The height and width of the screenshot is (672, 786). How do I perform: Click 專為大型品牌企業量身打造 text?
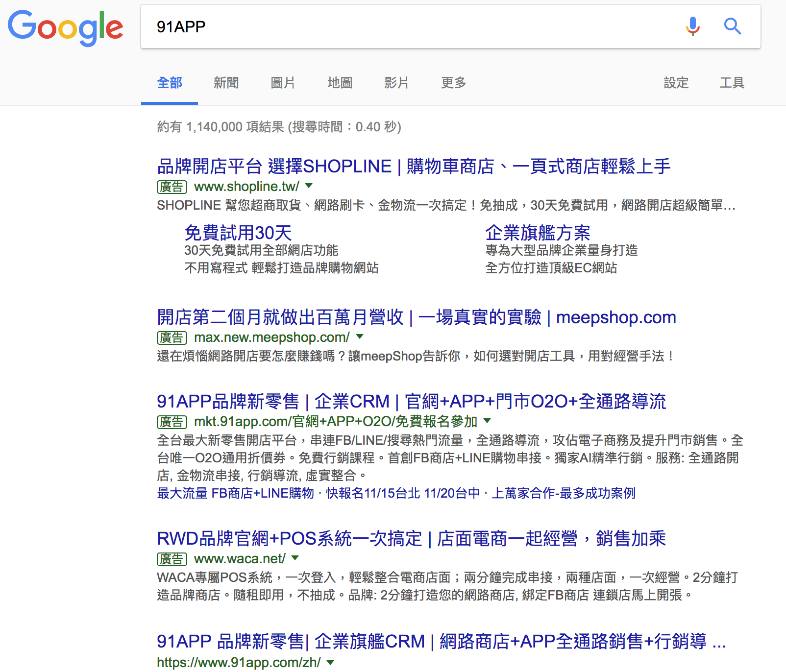tap(562, 250)
